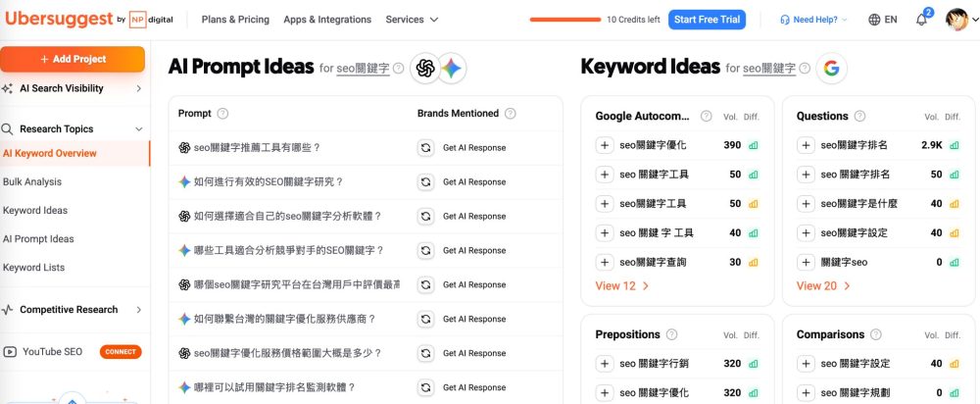Click Start Free Trial button
The image size is (980, 404).
click(707, 20)
